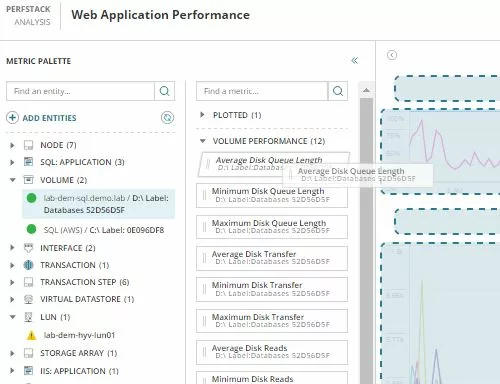Click the circled left-arrow icon above charts
The width and height of the screenshot is (500, 384).
[x=392, y=55]
